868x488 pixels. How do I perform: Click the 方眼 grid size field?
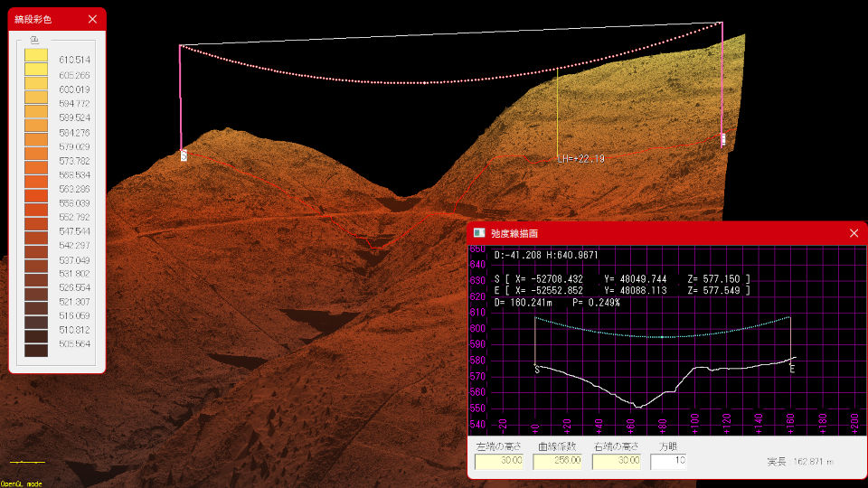coord(668,461)
